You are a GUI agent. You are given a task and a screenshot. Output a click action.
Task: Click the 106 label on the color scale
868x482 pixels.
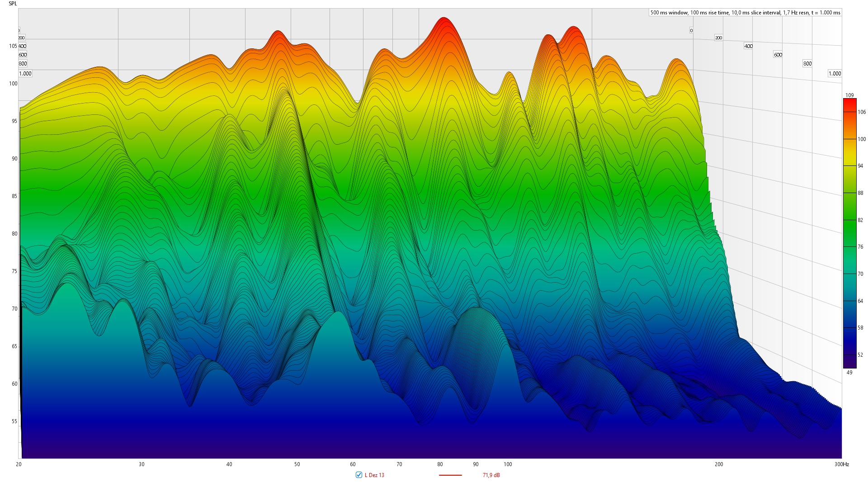pos(862,112)
